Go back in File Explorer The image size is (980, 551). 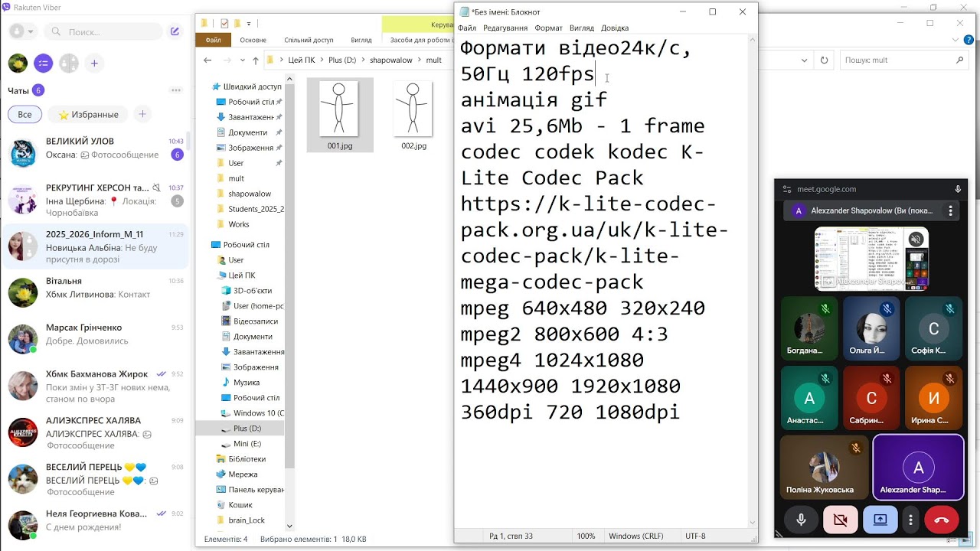tap(207, 60)
